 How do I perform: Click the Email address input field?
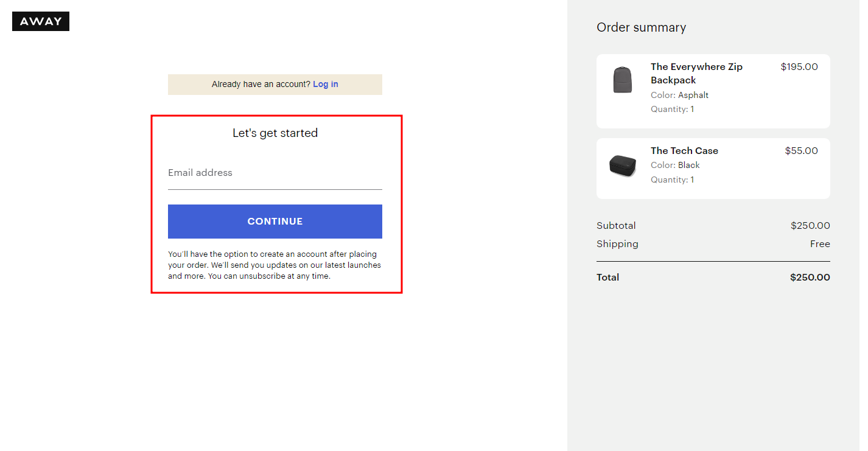point(275,177)
